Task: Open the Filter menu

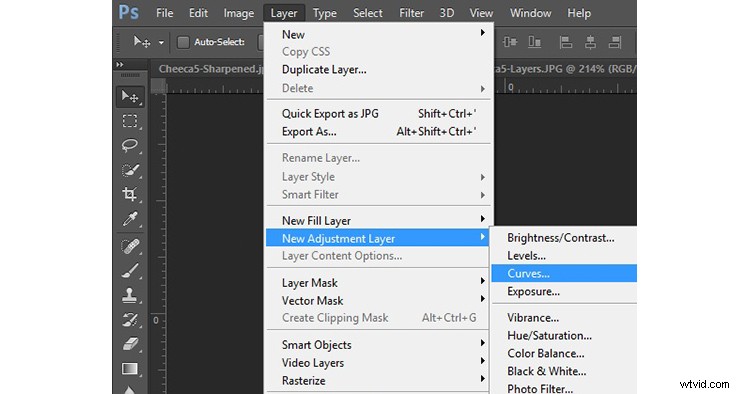Action: [411, 13]
